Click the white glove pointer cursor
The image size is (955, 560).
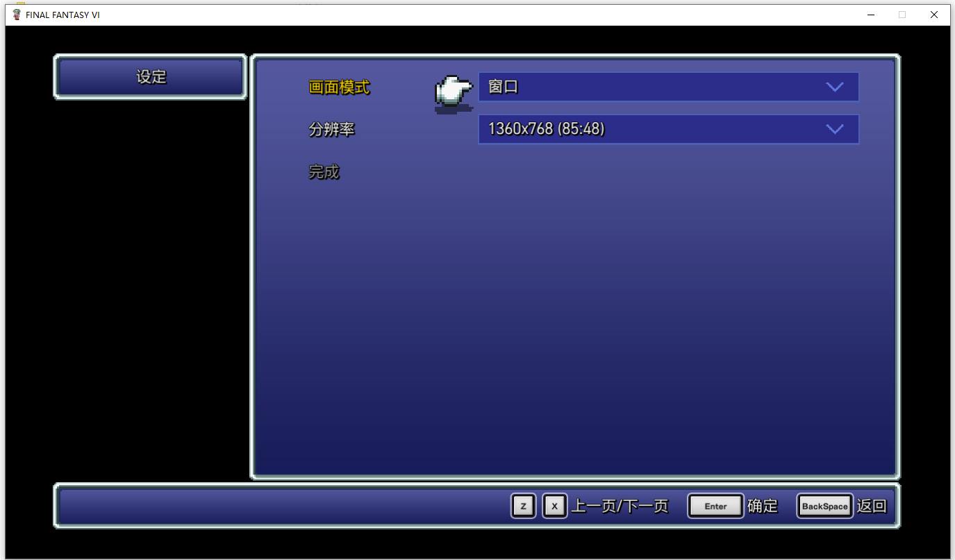454,93
